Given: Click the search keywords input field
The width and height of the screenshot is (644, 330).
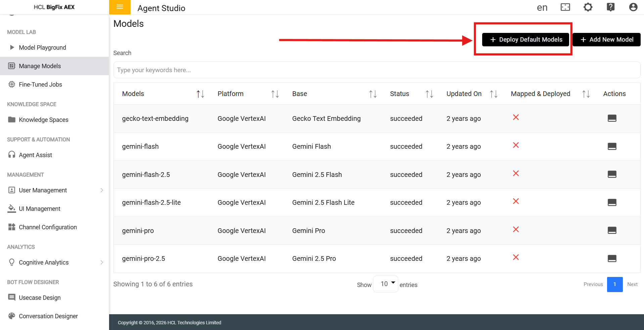Looking at the screenshot, I should pyautogui.click(x=377, y=70).
